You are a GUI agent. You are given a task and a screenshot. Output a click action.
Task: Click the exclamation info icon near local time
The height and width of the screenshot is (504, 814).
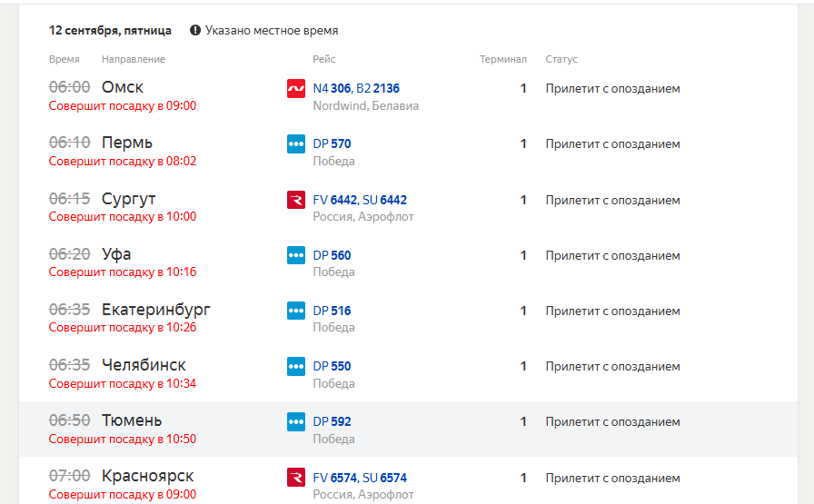[x=195, y=30]
